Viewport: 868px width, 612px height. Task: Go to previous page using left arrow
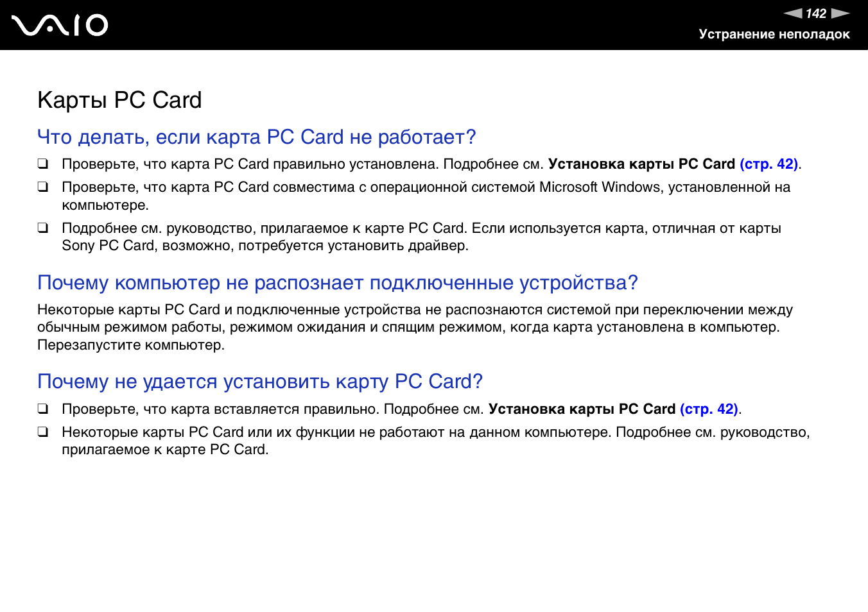[793, 13]
